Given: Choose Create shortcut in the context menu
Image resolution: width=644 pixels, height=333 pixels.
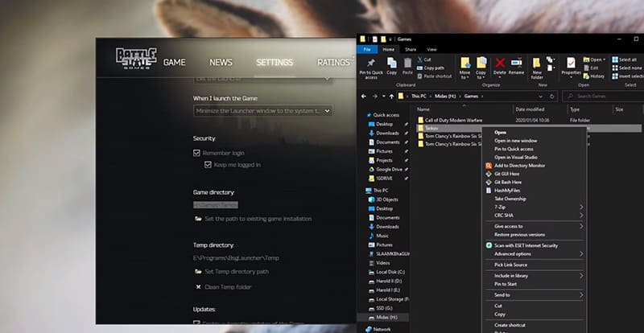Looking at the screenshot, I should [510, 325].
